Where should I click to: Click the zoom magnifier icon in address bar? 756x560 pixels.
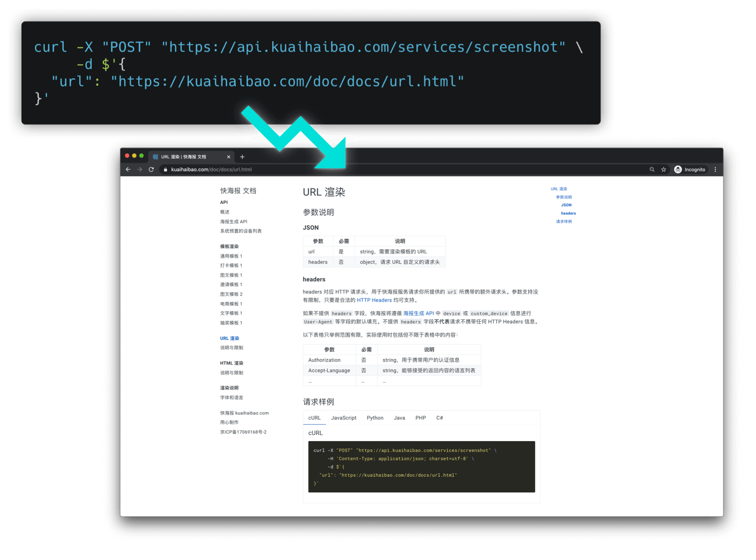tap(652, 169)
